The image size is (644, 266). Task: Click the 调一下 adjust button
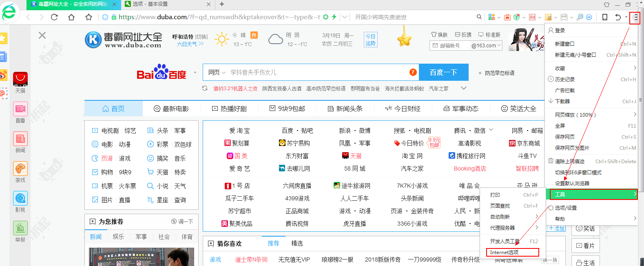click(x=182, y=222)
